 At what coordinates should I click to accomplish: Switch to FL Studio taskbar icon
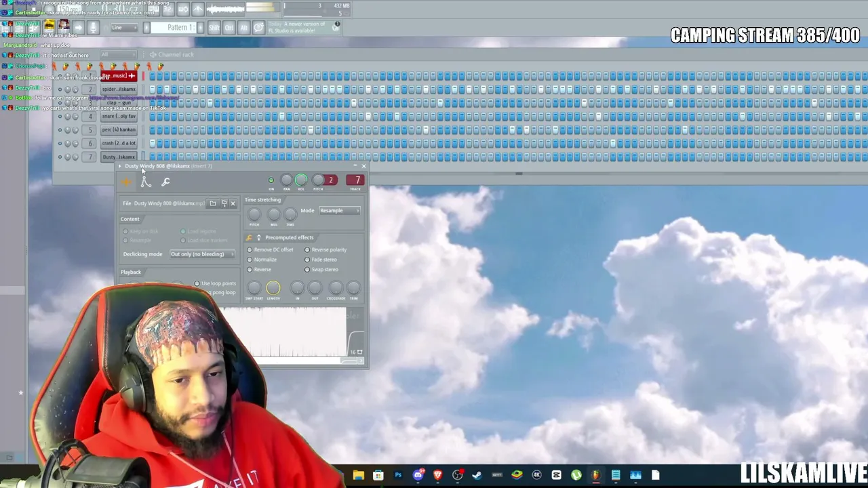point(596,475)
